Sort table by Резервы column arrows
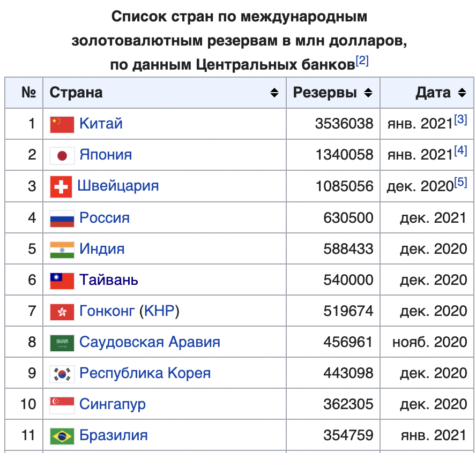 368,93
